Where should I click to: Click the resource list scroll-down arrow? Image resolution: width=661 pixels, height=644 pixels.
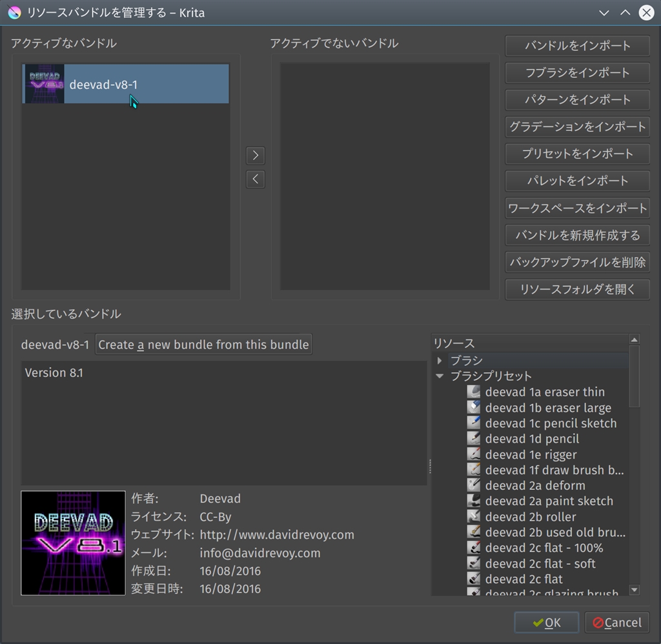pos(635,590)
